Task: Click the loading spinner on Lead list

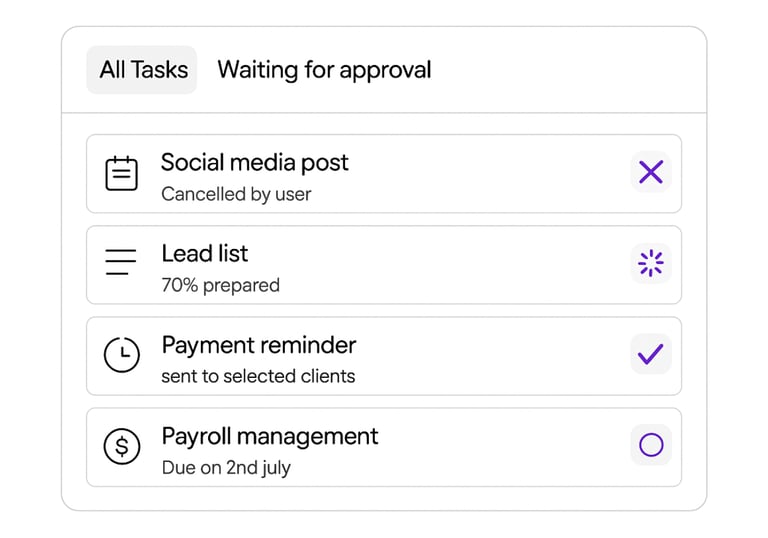Action: (651, 264)
